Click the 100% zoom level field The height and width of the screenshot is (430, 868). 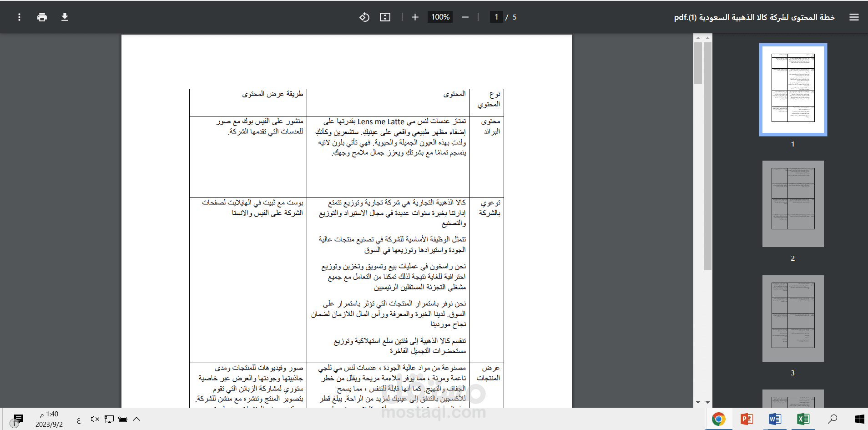coord(440,17)
